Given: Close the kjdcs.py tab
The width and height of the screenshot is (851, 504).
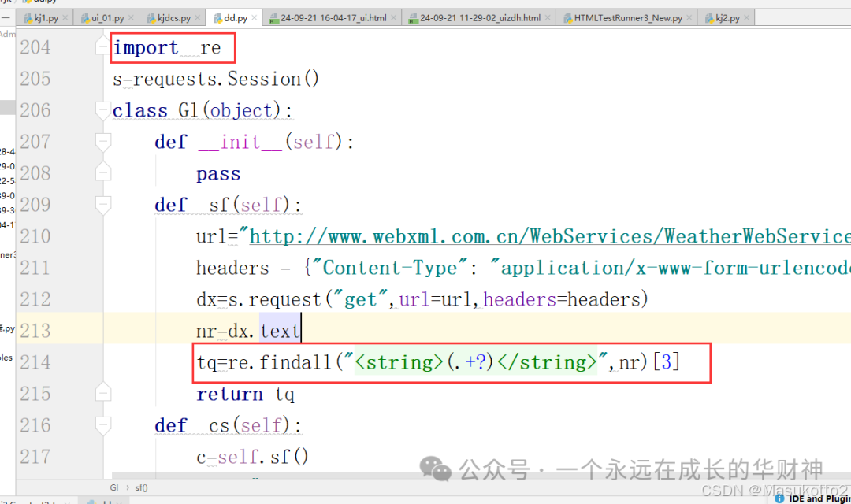Looking at the screenshot, I should click(x=198, y=18).
